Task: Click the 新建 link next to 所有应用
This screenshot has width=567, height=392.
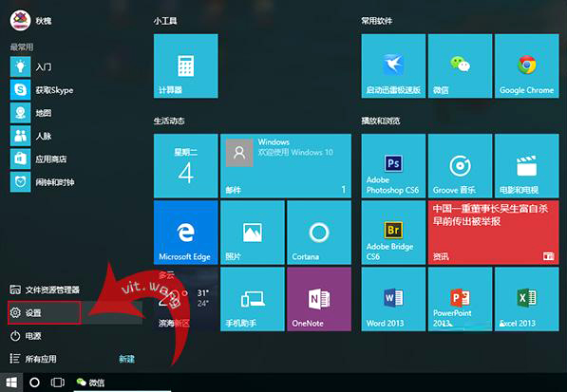Action: point(127,359)
